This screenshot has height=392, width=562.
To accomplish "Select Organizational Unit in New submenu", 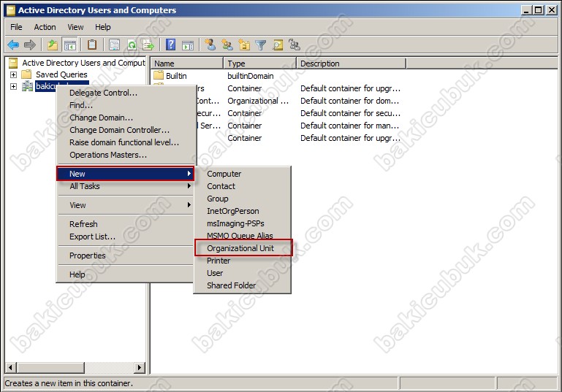I will click(x=243, y=248).
